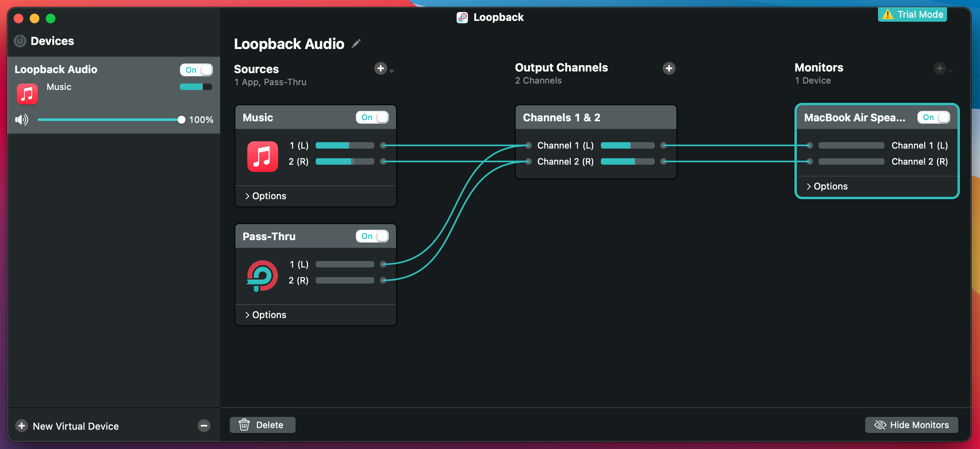Click Output Channel 1 (L) input connector dot
Screen dimensions: 980x449
[529, 145]
